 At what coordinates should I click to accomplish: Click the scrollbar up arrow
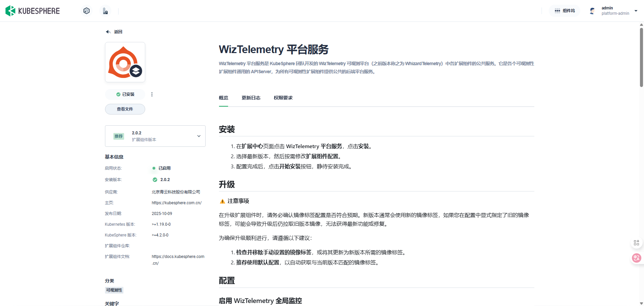coord(641,25)
